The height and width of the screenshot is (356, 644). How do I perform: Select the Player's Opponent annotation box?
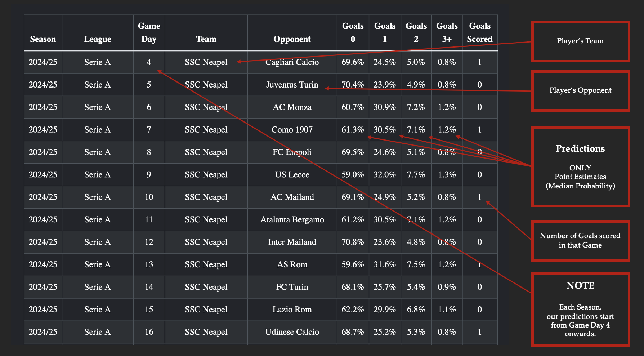pos(580,90)
